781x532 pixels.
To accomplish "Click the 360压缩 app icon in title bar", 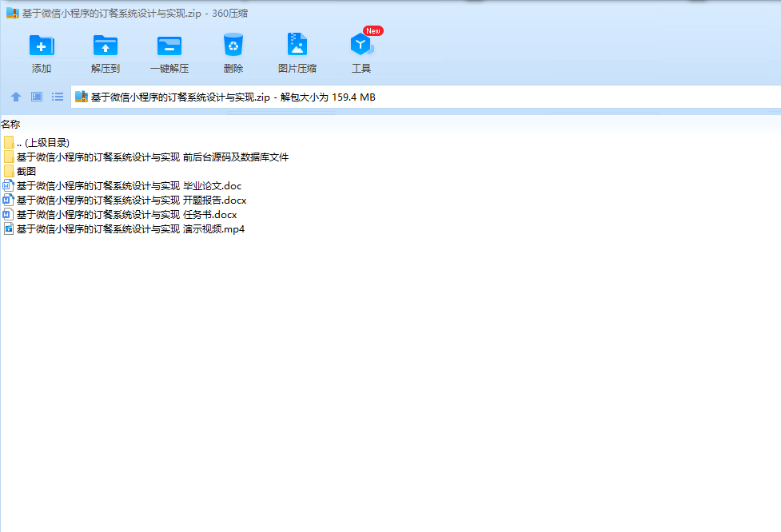I will point(13,13).
